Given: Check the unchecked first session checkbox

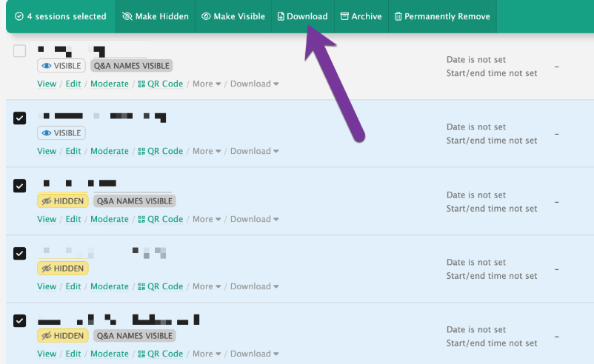Looking at the screenshot, I should point(20,51).
